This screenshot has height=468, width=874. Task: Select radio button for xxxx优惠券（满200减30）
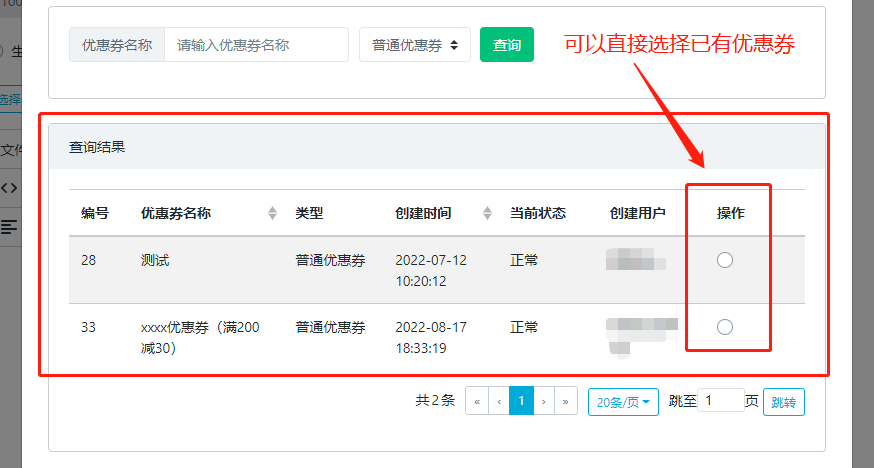725,327
